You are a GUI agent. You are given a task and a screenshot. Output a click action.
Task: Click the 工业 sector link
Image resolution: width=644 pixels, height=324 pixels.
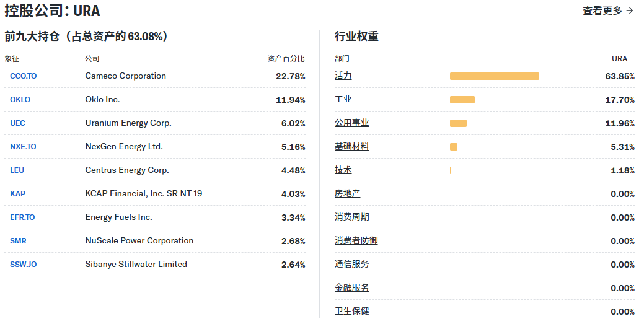pyautogui.click(x=343, y=100)
